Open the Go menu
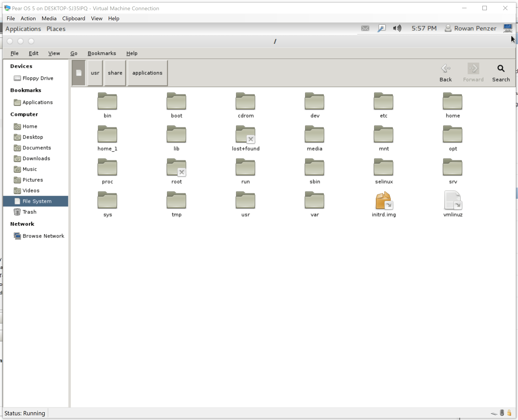 (x=74, y=53)
